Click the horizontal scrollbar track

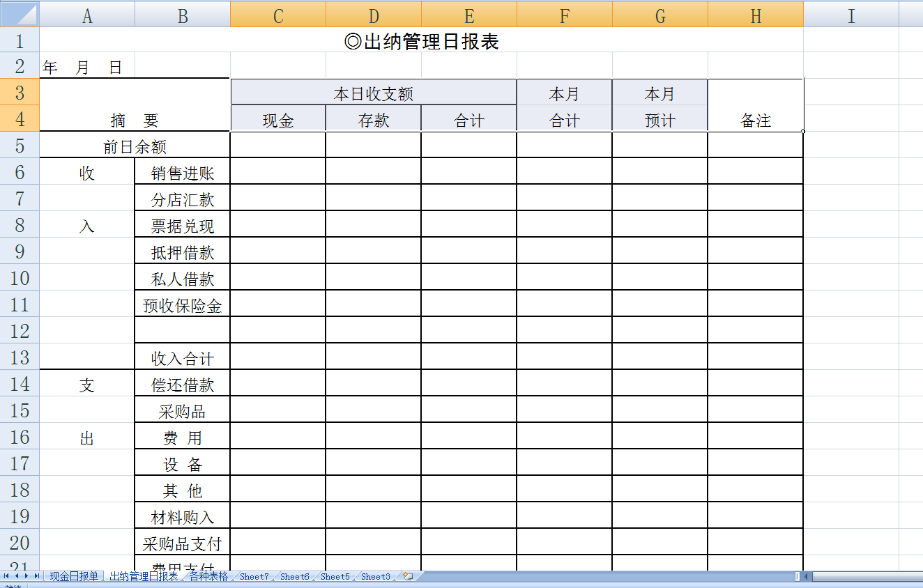coord(867,576)
